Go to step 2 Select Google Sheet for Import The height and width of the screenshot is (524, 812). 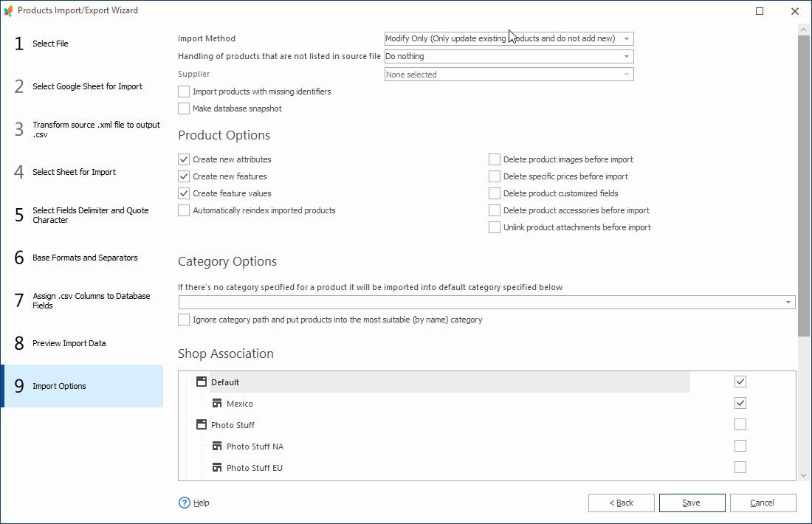tap(83, 86)
